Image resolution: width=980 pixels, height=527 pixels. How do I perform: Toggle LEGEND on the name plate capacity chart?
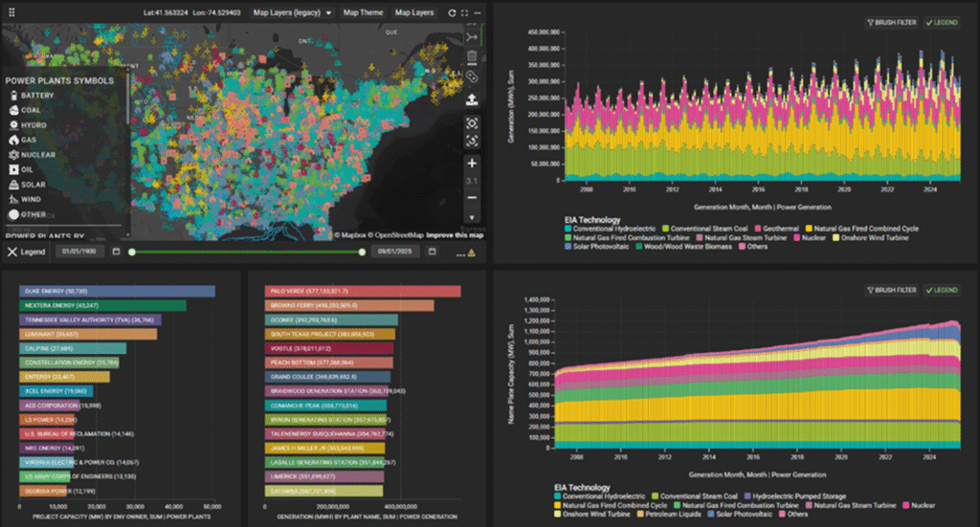pyautogui.click(x=942, y=289)
